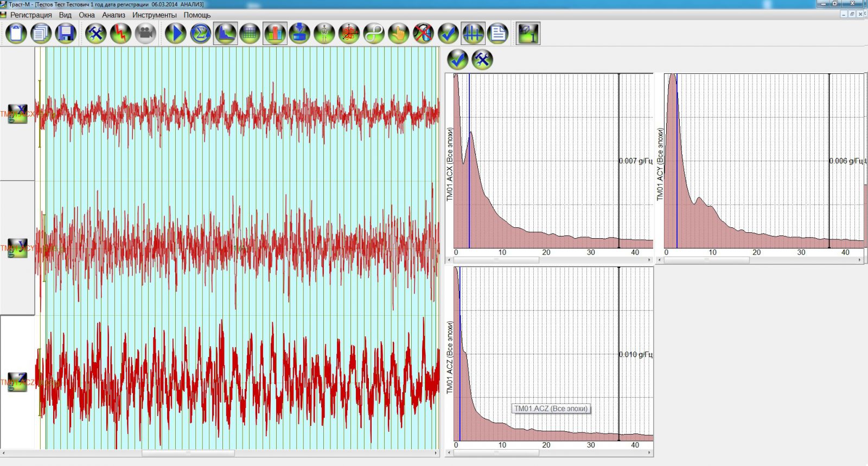Toggle the vertical epoch markers button
This screenshot has width=868, height=466.
pyautogui.click(x=473, y=34)
